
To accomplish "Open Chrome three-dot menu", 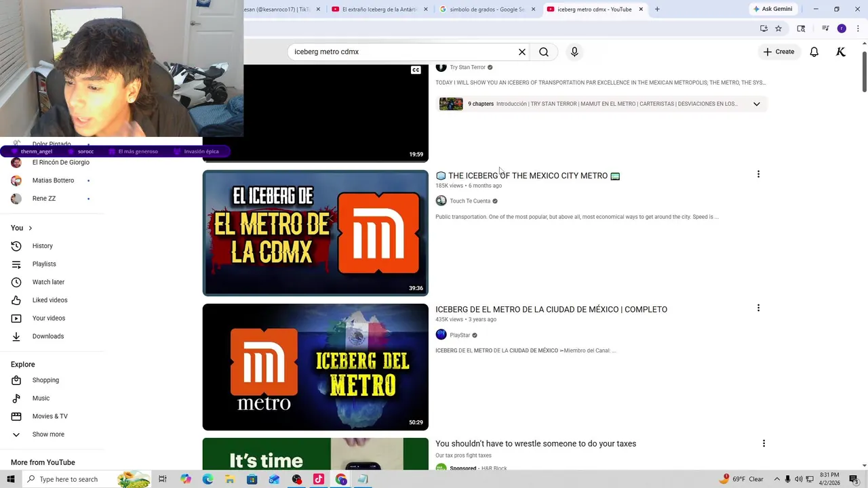I will coord(858,28).
